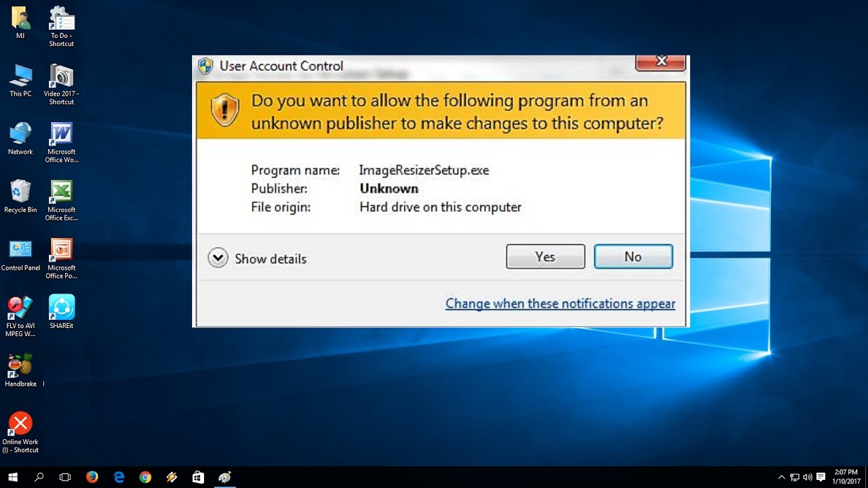Launch Google Chrome from the taskbar

tap(145, 477)
